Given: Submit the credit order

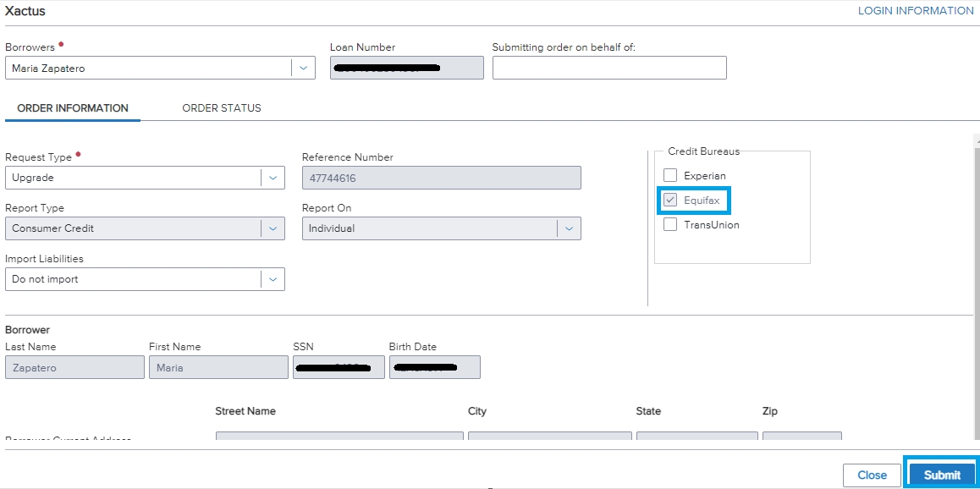Looking at the screenshot, I should [x=941, y=475].
